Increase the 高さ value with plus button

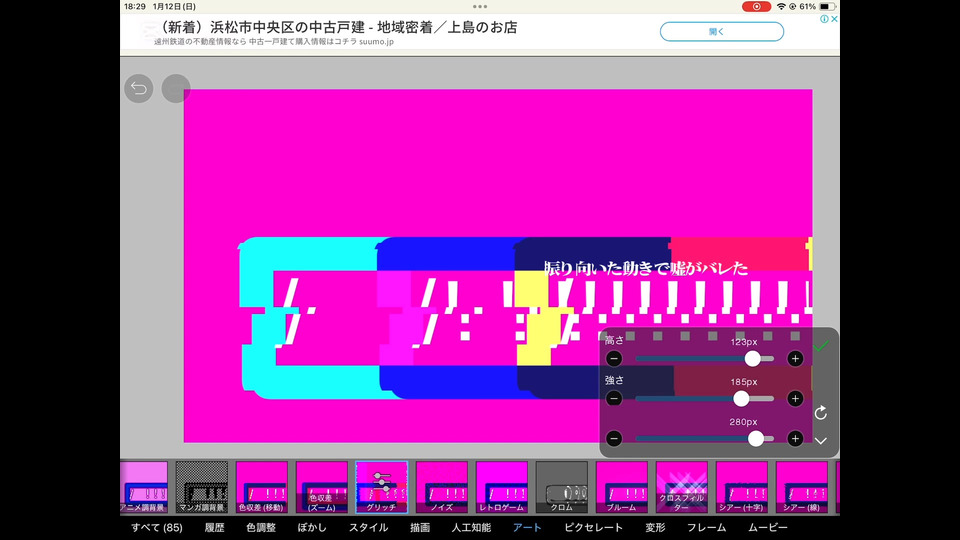[795, 359]
